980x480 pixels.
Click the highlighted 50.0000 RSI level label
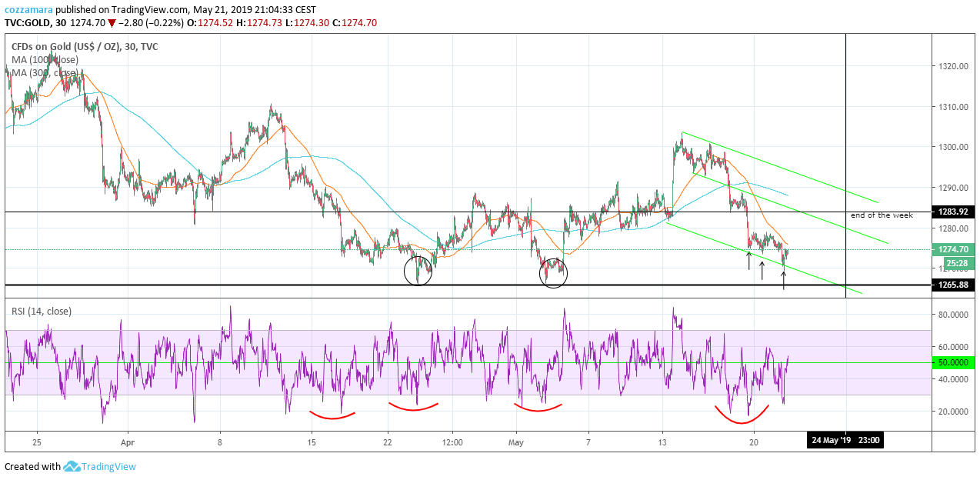tap(954, 362)
